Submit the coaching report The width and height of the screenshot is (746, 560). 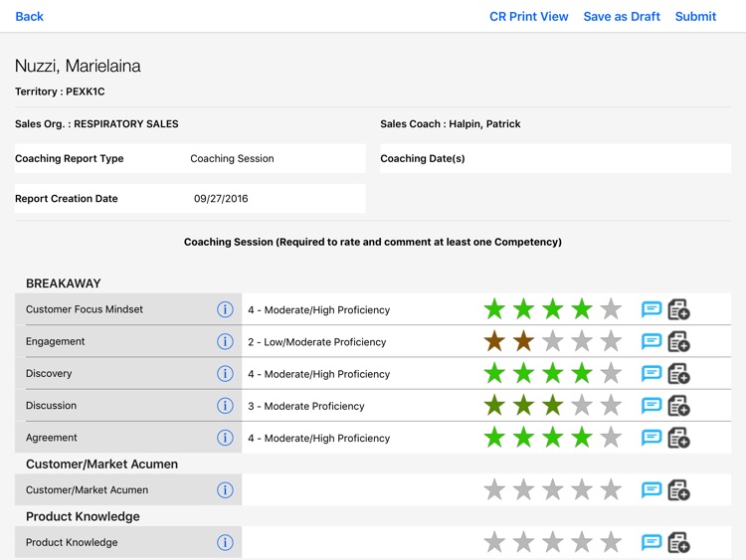coord(695,17)
